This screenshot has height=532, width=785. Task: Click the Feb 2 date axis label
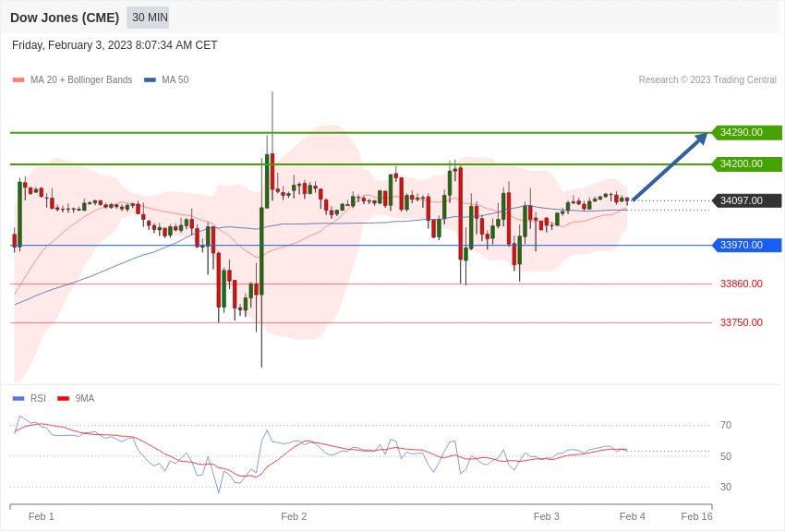click(x=294, y=516)
